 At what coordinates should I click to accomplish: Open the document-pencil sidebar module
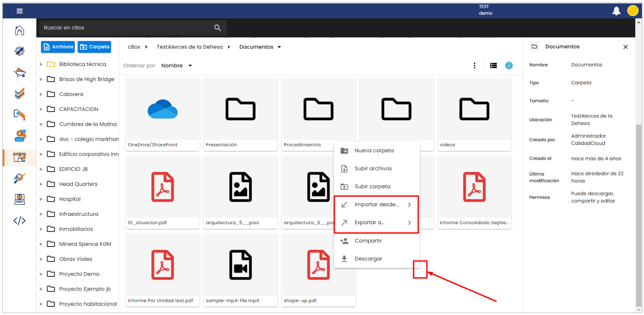[x=20, y=115]
